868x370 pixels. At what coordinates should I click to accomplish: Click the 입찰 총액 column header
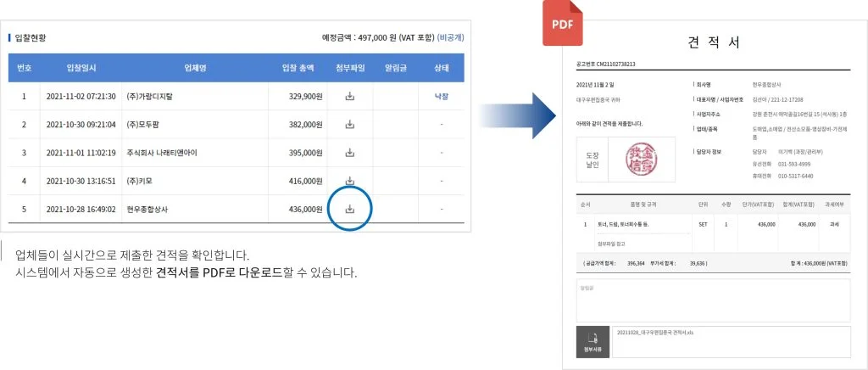pyautogui.click(x=298, y=68)
